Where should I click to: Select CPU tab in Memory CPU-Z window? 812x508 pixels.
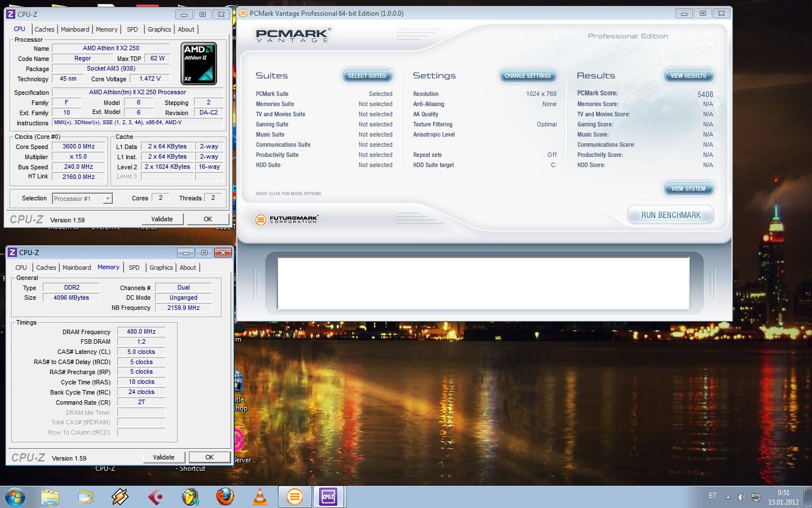[21, 268]
